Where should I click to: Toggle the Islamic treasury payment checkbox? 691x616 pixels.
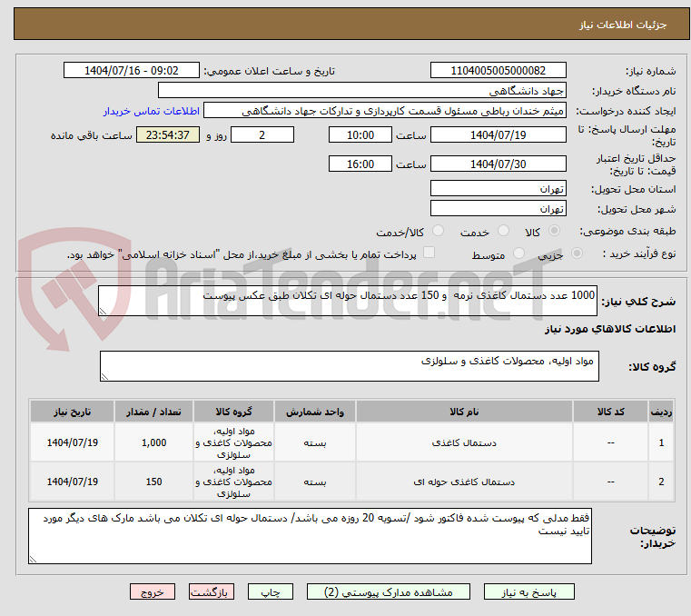429,253
